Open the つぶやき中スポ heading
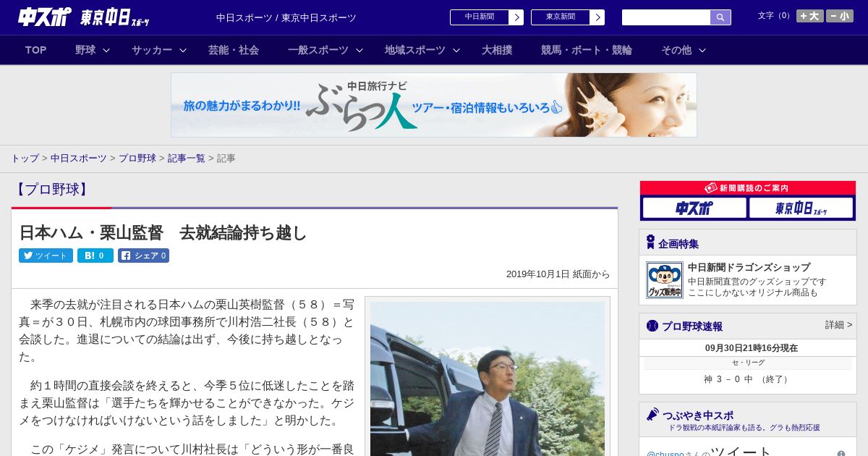Viewport: 868px width, 456px height. pyautogui.click(x=698, y=415)
